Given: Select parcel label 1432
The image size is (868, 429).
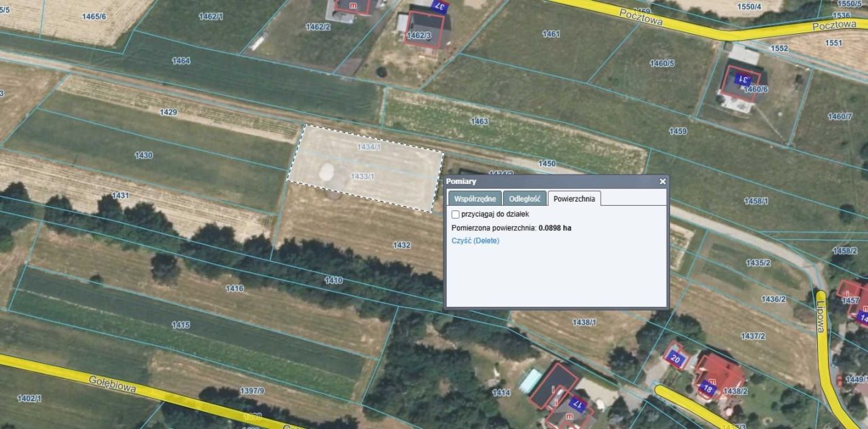Looking at the screenshot, I should 401,245.
